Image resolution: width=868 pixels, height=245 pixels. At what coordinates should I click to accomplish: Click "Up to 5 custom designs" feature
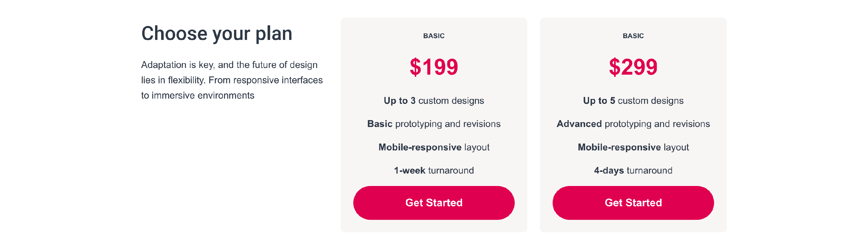point(633,101)
